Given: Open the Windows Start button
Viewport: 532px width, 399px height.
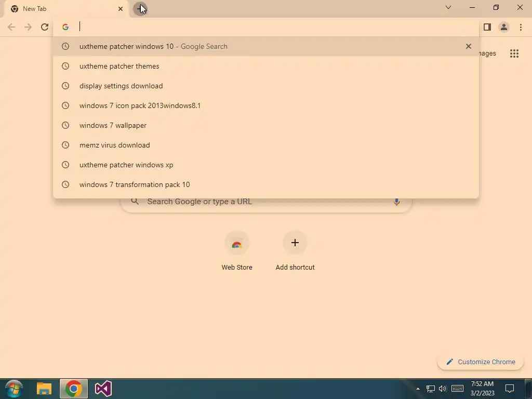Looking at the screenshot, I should 14,389.
